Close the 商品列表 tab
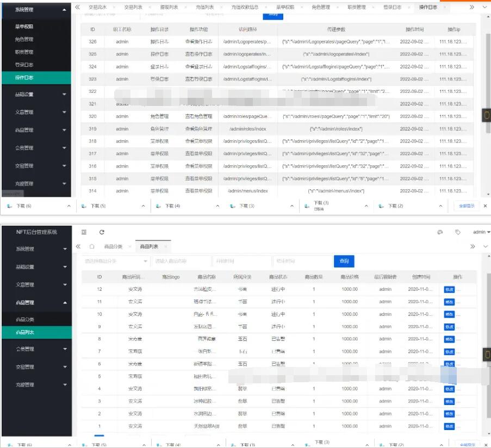Screen dimensions: 491x448 point(165,247)
